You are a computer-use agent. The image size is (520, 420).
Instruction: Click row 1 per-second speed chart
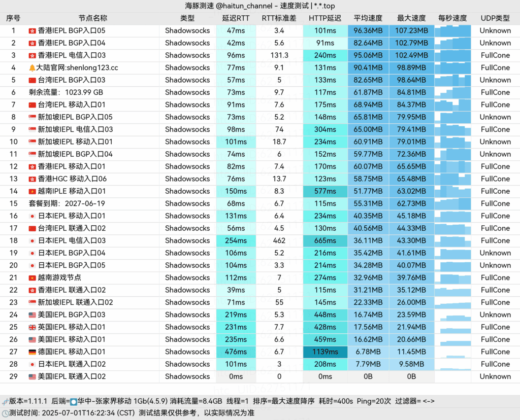click(x=452, y=31)
